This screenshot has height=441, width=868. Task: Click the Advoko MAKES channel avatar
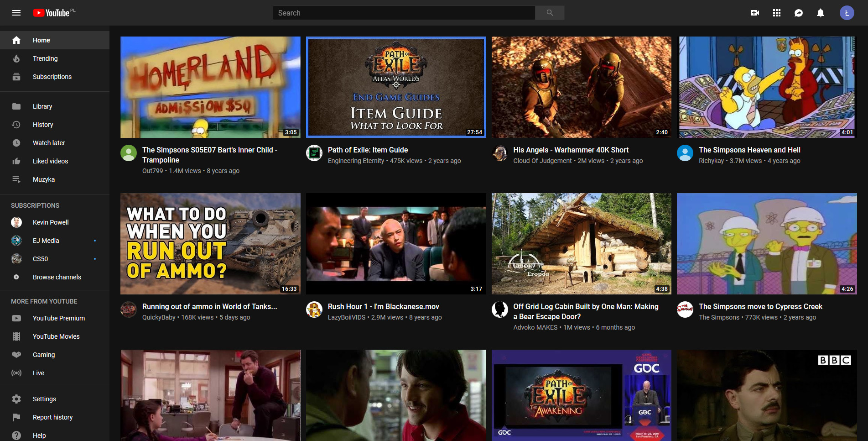pyautogui.click(x=500, y=310)
